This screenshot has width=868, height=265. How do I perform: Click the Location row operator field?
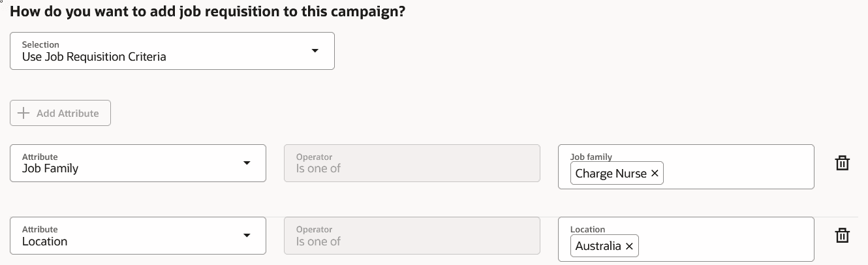pos(412,236)
